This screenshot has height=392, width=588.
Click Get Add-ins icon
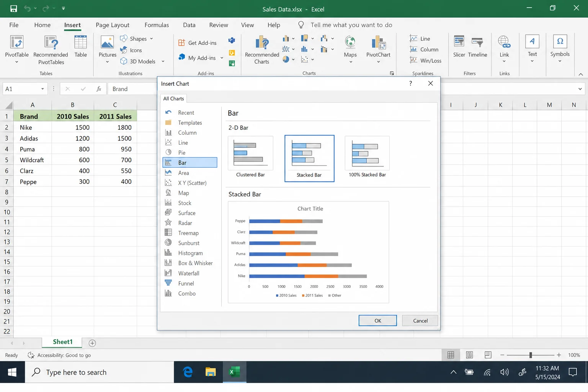point(182,43)
